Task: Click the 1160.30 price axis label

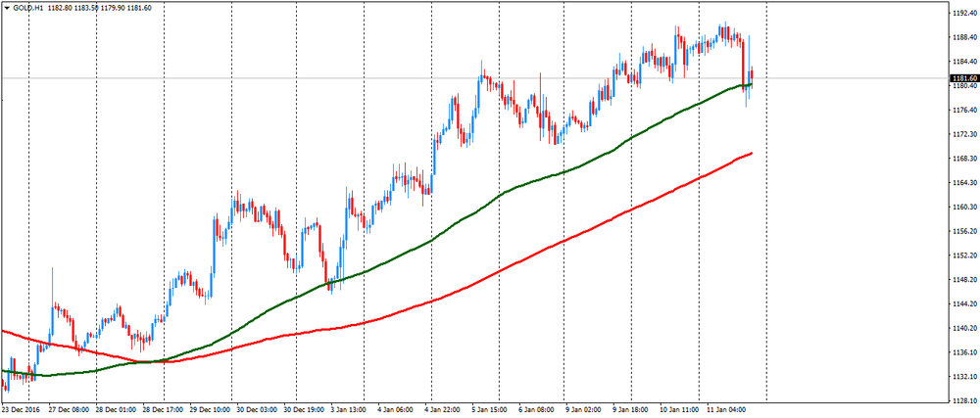Action: point(963,208)
